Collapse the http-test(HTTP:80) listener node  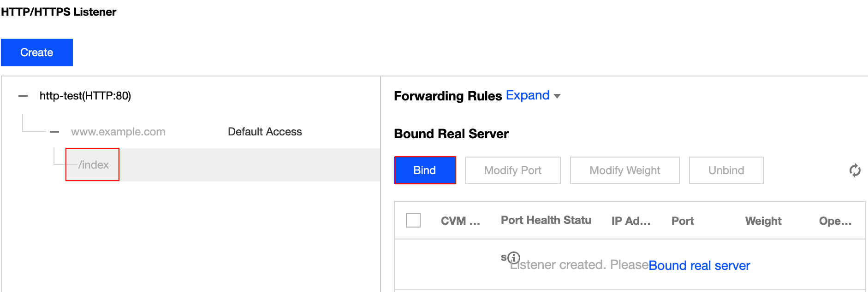tap(23, 96)
